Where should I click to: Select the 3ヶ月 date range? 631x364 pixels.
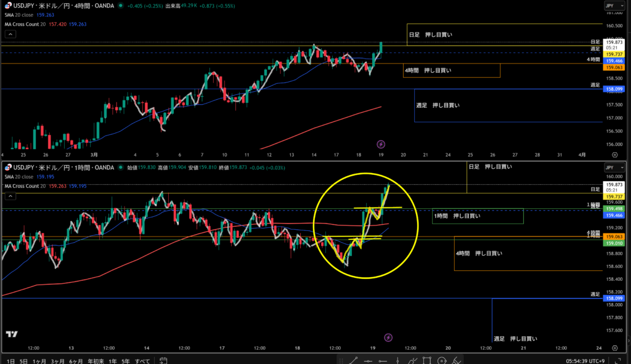pos(57,360)
